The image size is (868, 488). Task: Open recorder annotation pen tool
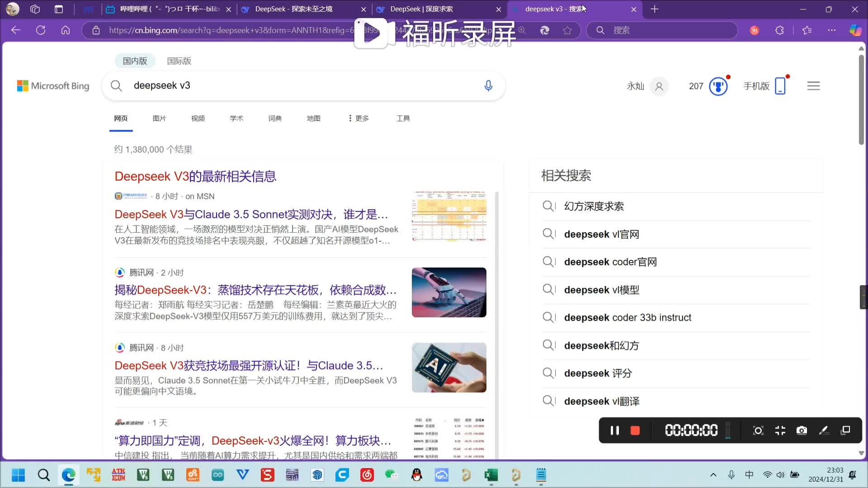point(824,431)
